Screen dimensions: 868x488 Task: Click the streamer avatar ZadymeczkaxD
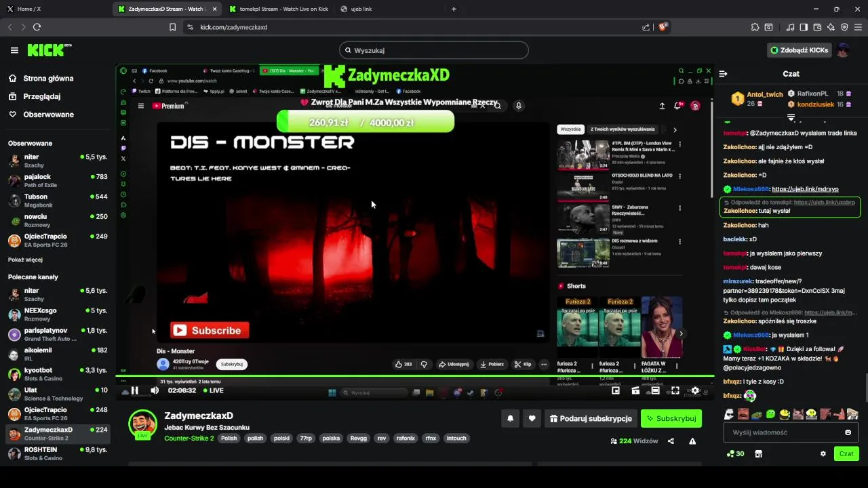142,423
